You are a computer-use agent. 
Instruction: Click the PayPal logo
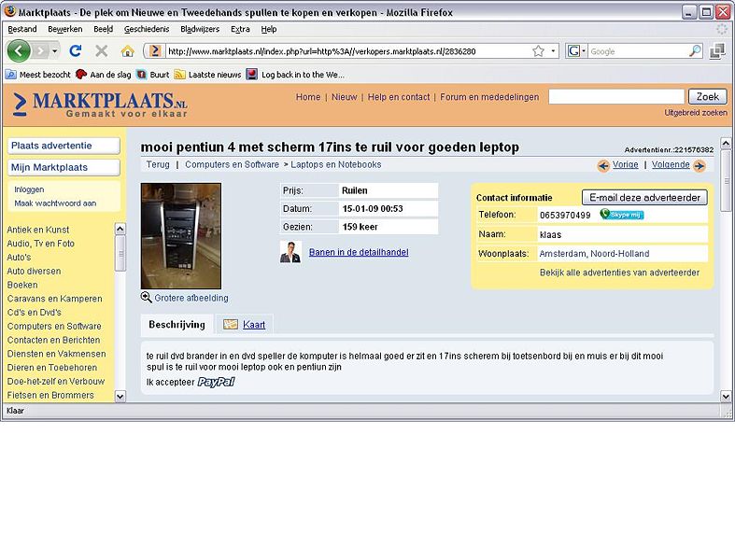[216, 382]
